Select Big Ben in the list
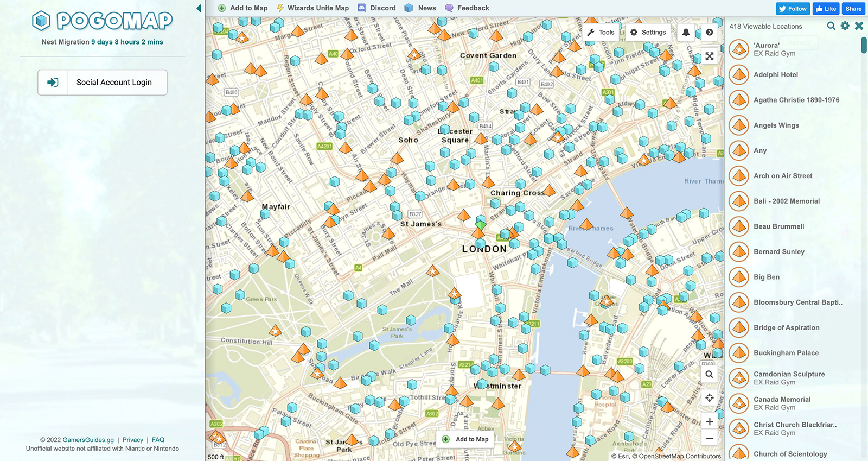The image size is (868, 461). (x=793, y=277)
